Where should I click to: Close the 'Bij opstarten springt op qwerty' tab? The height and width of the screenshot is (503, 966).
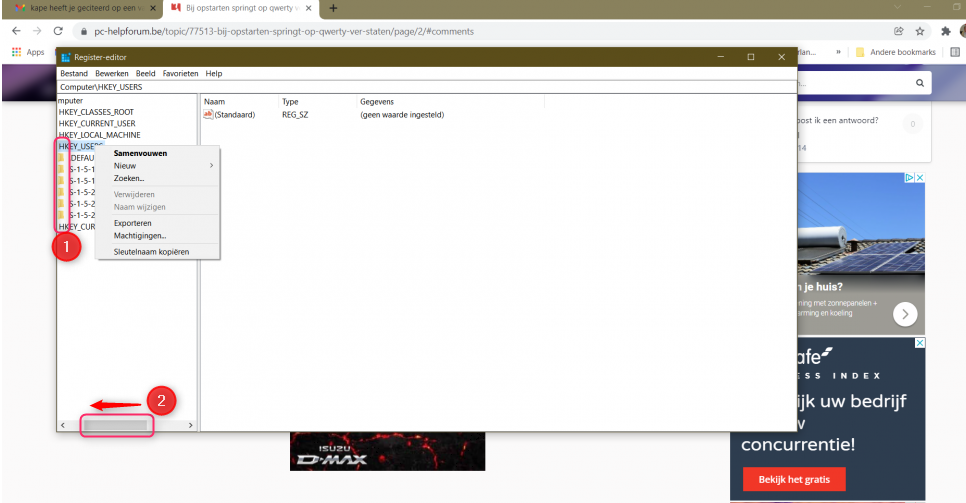(x=309, y=8)
